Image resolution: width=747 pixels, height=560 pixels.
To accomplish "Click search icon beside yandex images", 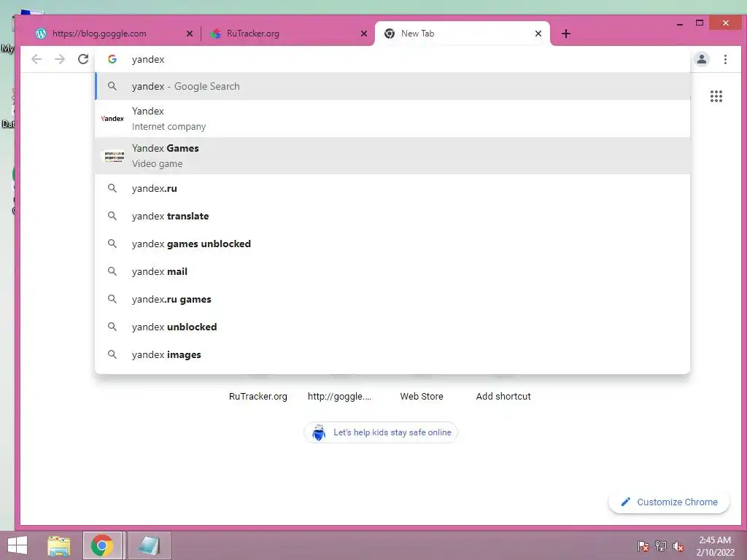I will tap(112, 355).
